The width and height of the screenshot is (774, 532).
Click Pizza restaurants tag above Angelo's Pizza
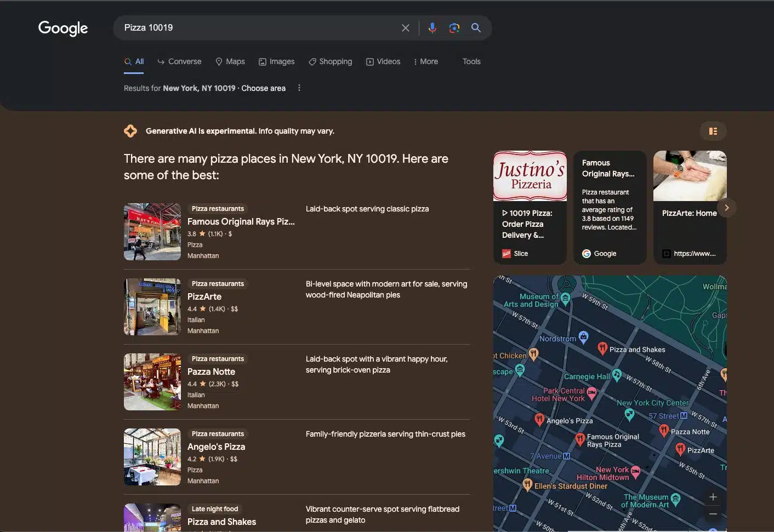tap(218, 434)
